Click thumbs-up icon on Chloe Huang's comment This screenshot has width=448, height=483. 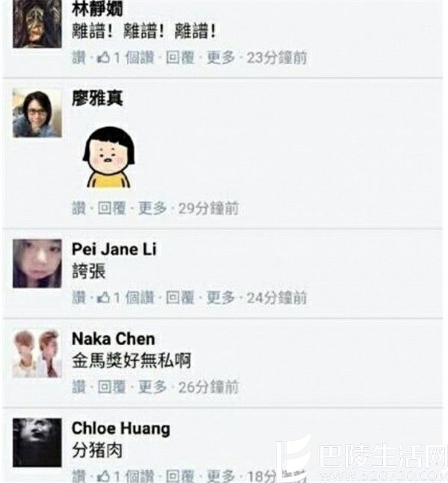(103, 476)
